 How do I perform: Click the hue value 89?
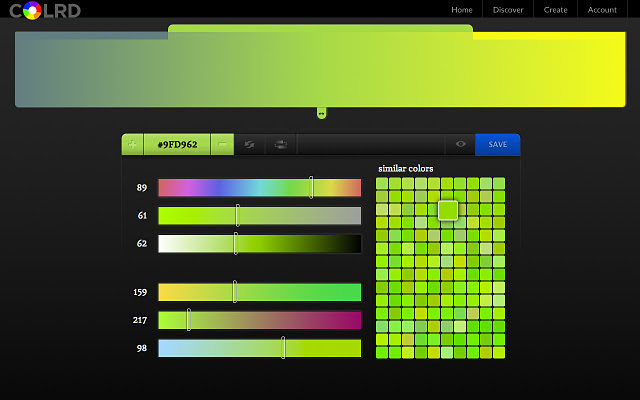(142, 188)
